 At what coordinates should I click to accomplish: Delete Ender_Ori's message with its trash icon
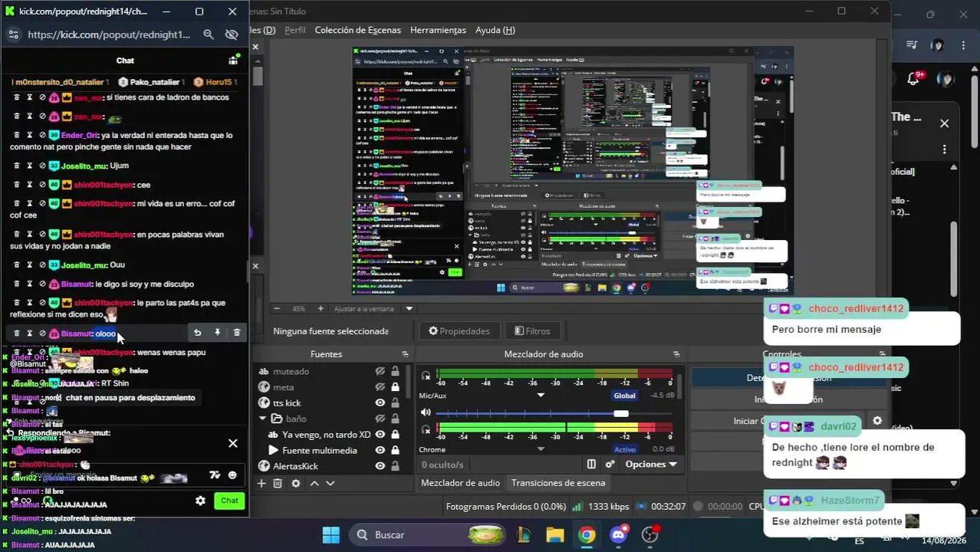point(16,135)
